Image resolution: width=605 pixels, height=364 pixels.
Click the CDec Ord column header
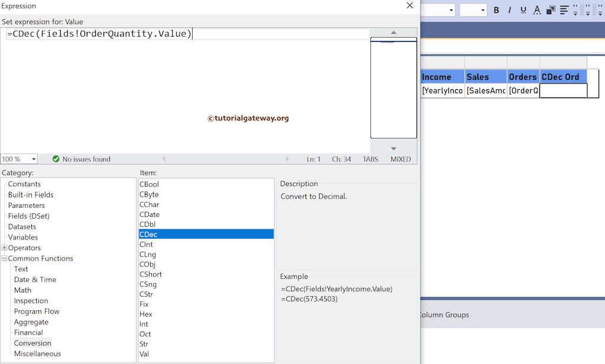(561, 76)
